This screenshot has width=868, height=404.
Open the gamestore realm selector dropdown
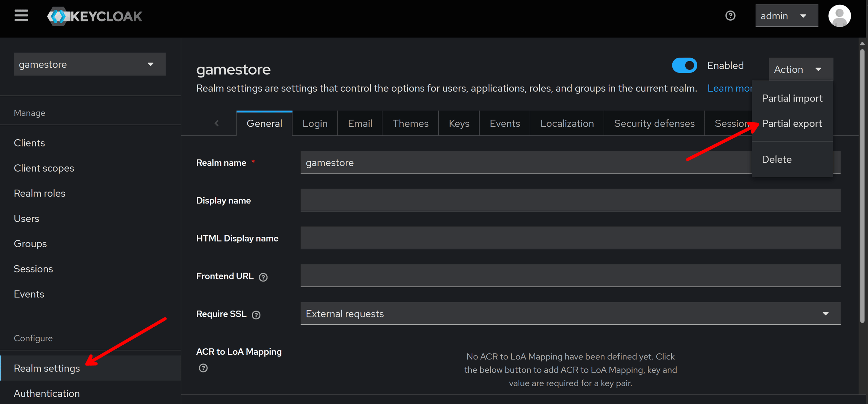pyautogui.click(x=89, y=64)
